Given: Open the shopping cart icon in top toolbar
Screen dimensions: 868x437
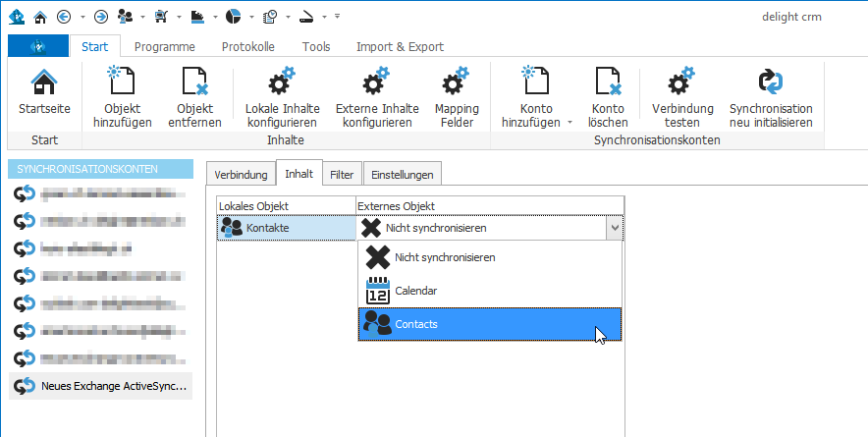Looking at the screenshot, I should pos(162,17).
